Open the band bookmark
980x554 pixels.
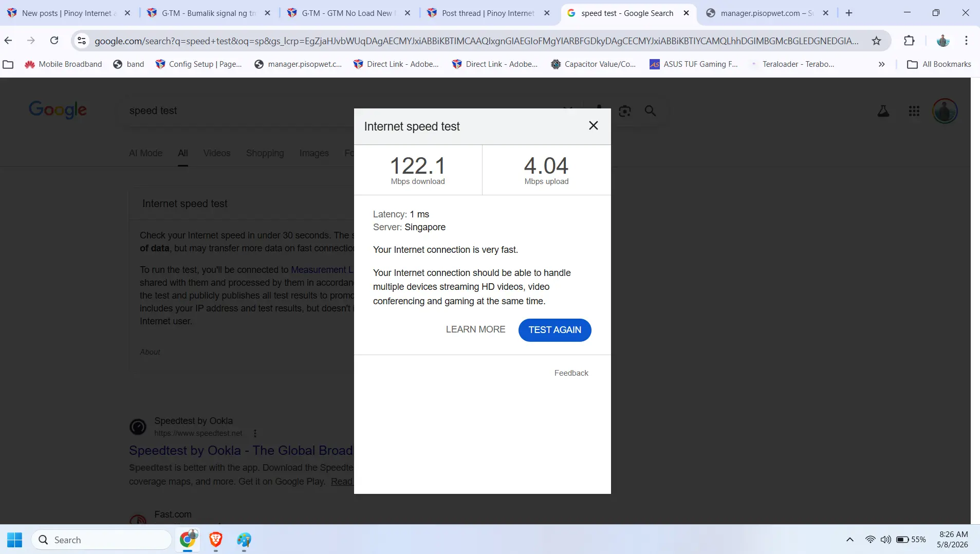[x=128, y=64]
